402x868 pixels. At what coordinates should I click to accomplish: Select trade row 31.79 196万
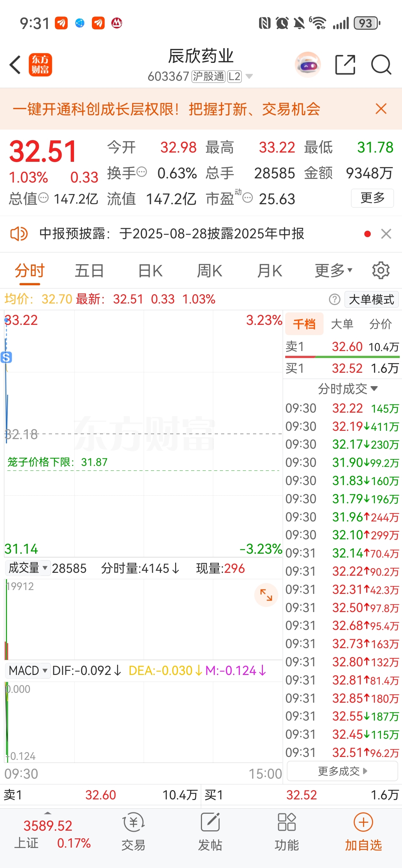342,499
